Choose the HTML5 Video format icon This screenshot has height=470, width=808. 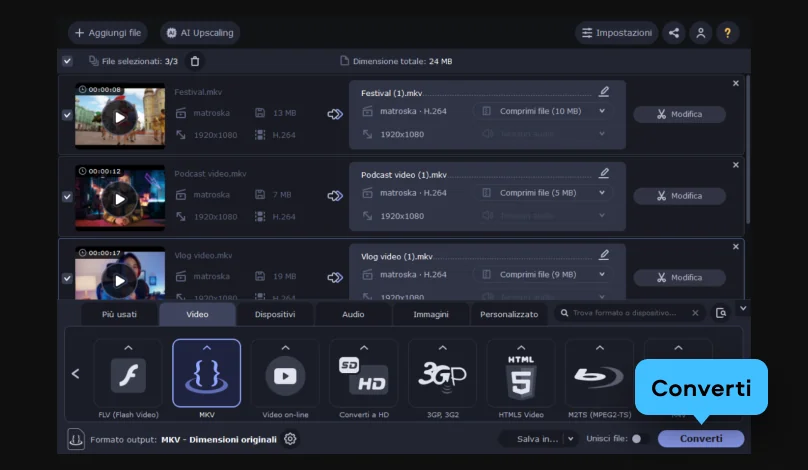pos(520,374)
